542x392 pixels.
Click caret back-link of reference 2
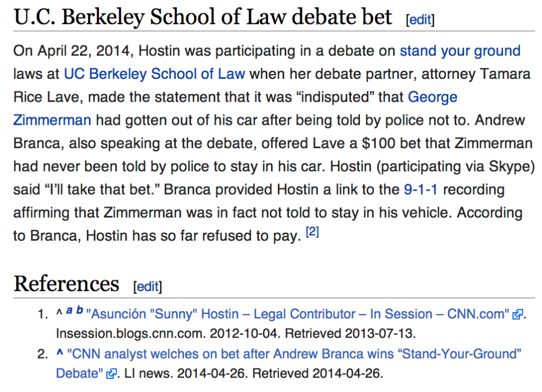pyautogui.click(x=60, y=353)
